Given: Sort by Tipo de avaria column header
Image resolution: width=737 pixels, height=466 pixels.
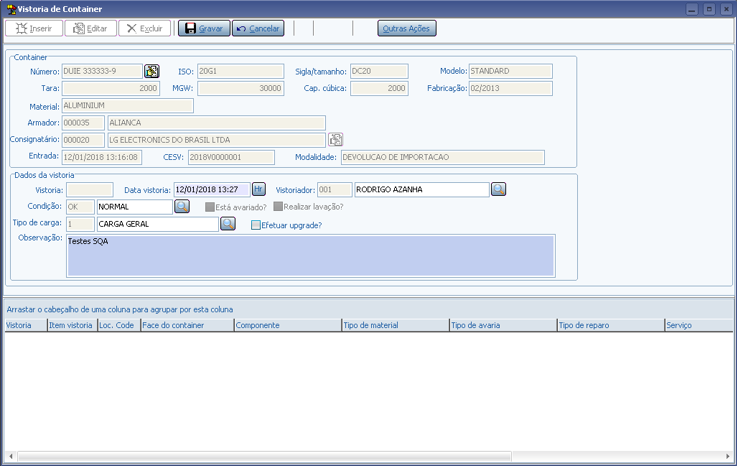Looking at the screenshot, I should coord(503,325).
